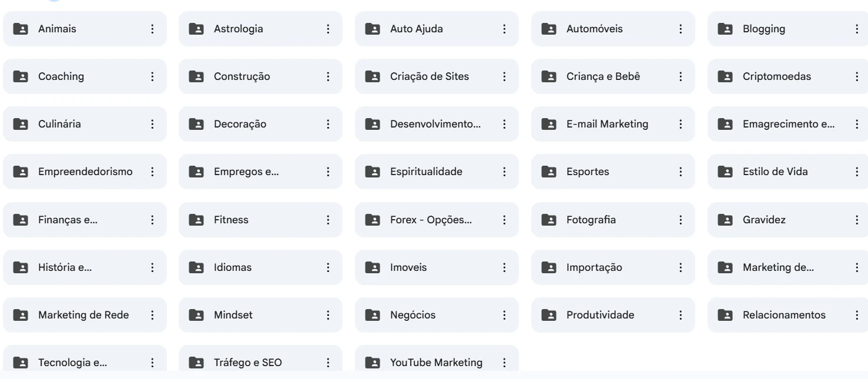
Task: Select the Estilo de Vida folder
Action: (x=788, y=172)
